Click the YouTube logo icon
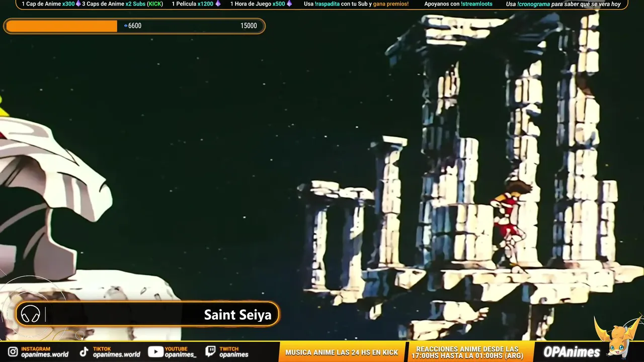The height and width of the screenshot is (362, 644). [x=155, y=352]
